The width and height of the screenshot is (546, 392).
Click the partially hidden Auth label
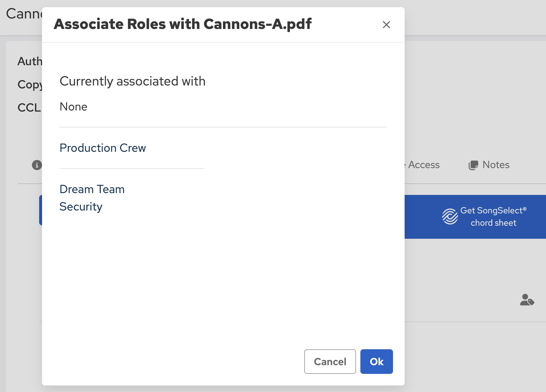point(30,61)
